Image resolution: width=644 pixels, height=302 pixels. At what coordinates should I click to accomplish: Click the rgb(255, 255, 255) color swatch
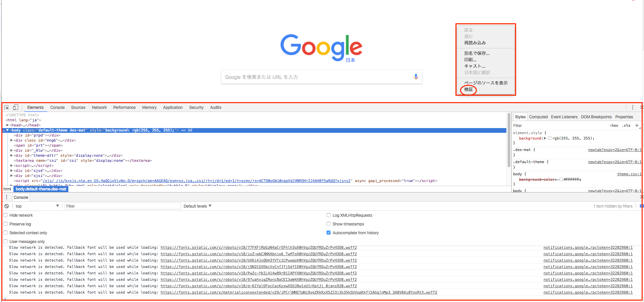click(x=550, y=138)
